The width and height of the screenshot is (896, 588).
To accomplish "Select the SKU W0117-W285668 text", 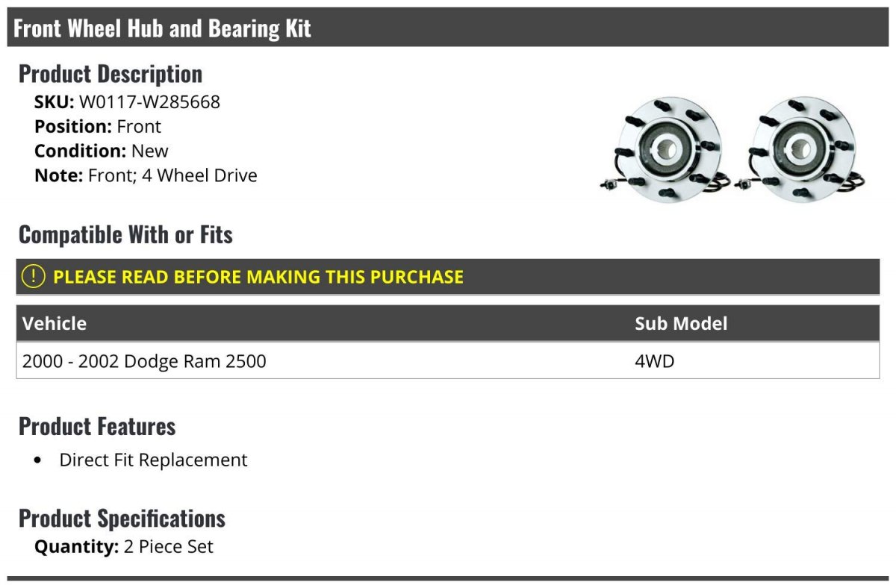I will pyautogui.click(x=149, y=101).
